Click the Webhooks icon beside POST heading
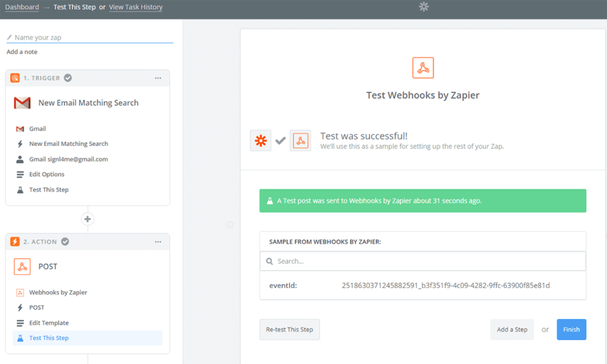Image resolution: width=607 pixels, height=364 pixels. 22,266
